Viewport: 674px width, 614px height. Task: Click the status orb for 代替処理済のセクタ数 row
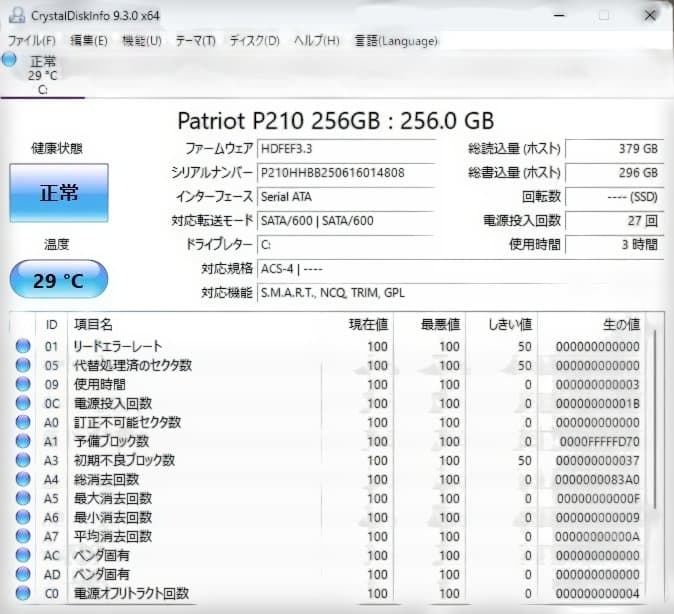pyautogui.click(x=23, y=365)
